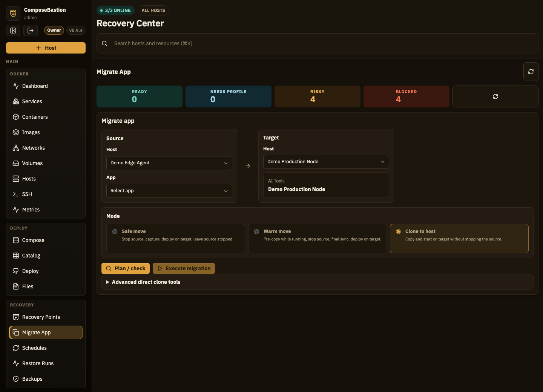This screenshot has height=392, width=543.
Task: Click the search magnifier icon
Action: click(x=104, y=43)
